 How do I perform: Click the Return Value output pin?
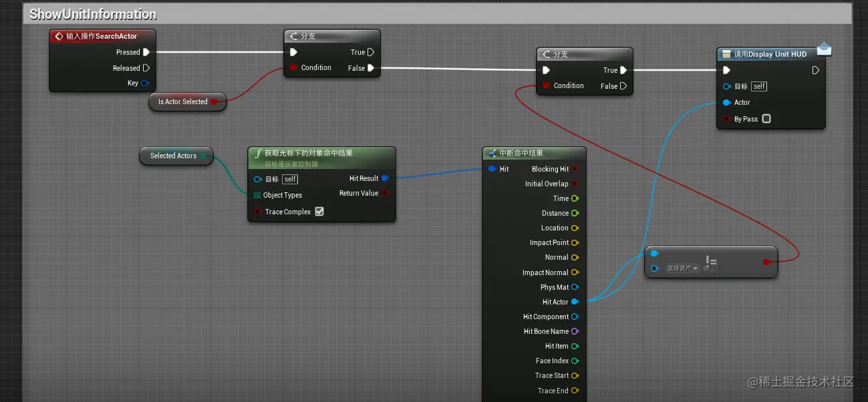[x=386, y=193]
